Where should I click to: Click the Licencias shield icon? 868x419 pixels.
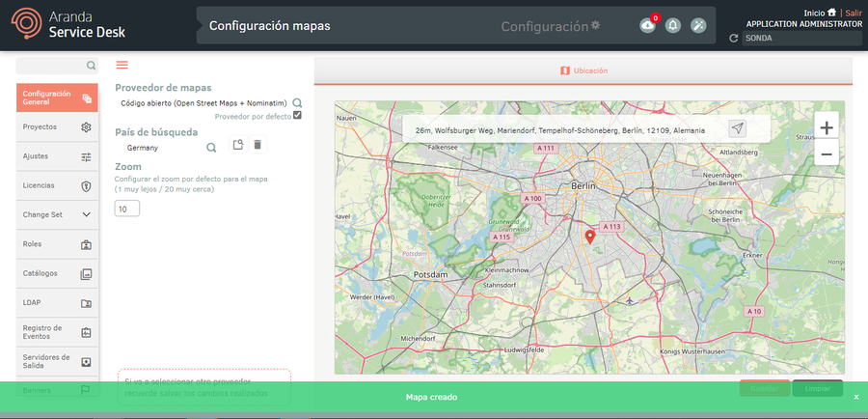pos(86,186)
